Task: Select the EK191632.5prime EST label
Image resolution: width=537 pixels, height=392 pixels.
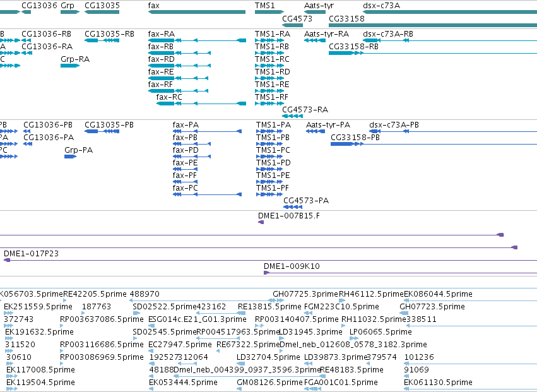Action: point(39,331)
